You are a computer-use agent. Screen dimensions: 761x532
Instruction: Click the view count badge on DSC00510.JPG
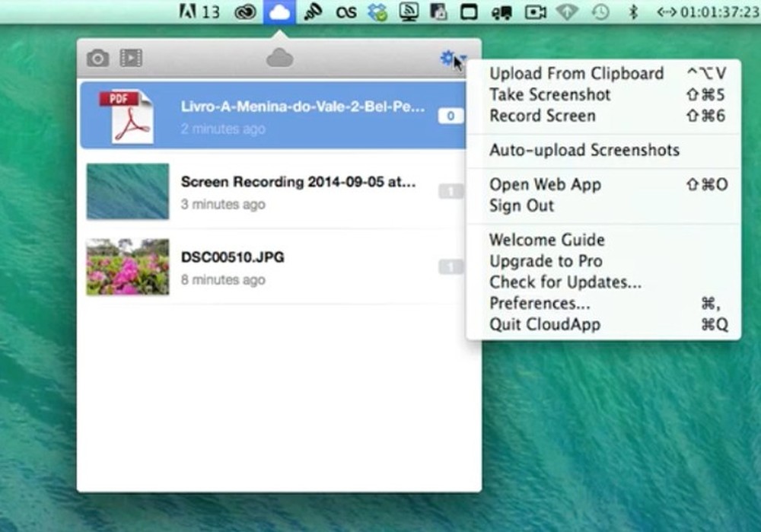click(x=451, y=266)
